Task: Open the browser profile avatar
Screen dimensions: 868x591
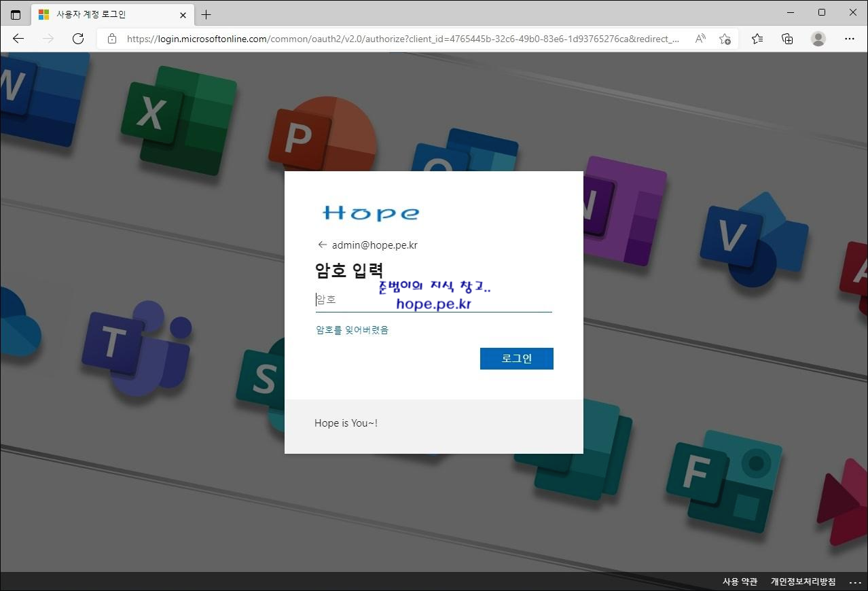Action: coord(818,39)
